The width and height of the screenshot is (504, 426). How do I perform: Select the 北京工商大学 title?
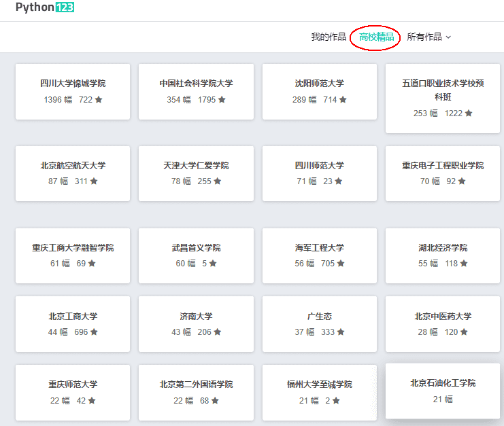[x=73, y=317]
